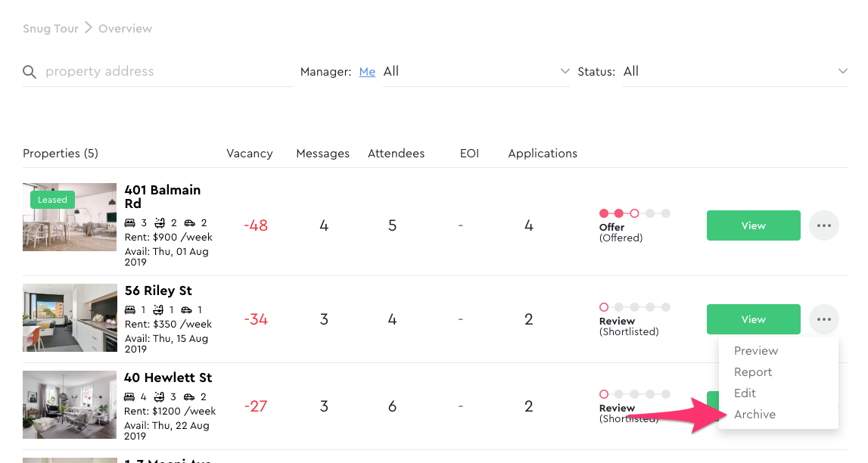868x463 pixels.
Task: Click the breadcrumb chevron after Snug Tour
Action: tap(89, 28)
